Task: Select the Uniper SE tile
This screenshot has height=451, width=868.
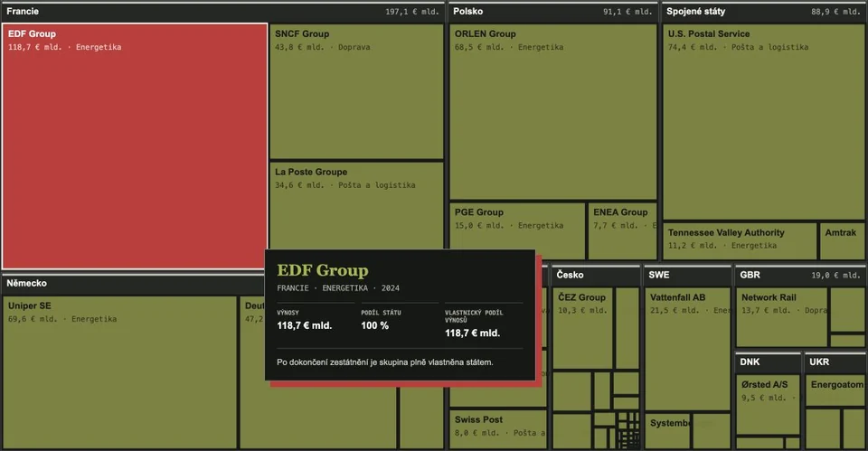Action: (x=119, y=372)
